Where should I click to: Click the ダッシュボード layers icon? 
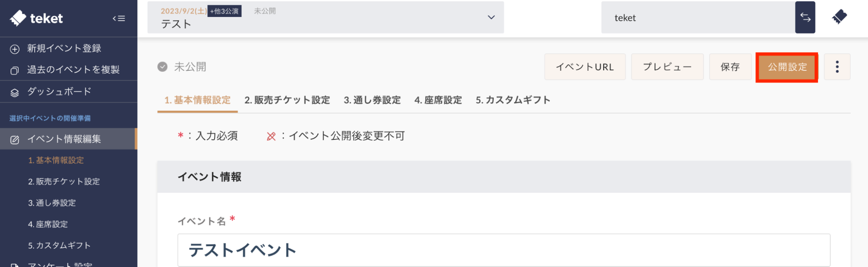pyautogui.click(x=15, y=92)
